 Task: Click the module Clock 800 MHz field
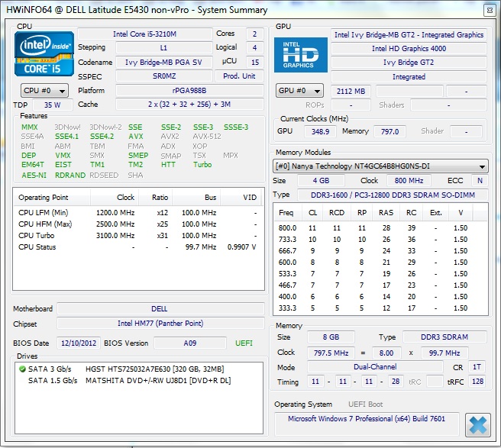[x=409, y=181]
